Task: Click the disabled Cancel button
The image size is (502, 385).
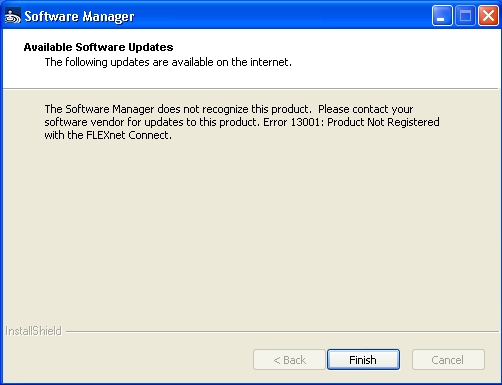Action: coord(448,360)
